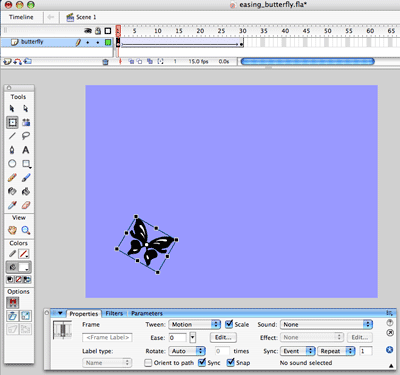The image size is (400, 375).
Task: Activate the Hand tool
Action: (x=12, y=230)
